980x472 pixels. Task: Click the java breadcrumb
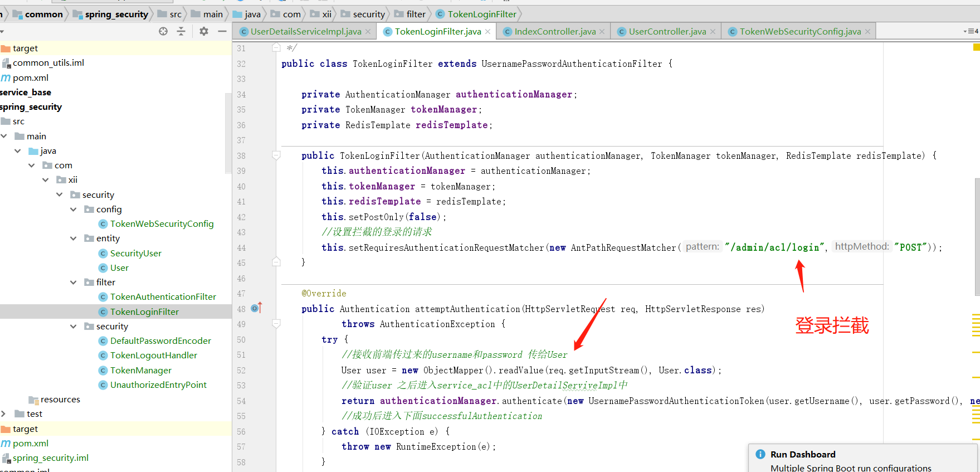[252, 14]
